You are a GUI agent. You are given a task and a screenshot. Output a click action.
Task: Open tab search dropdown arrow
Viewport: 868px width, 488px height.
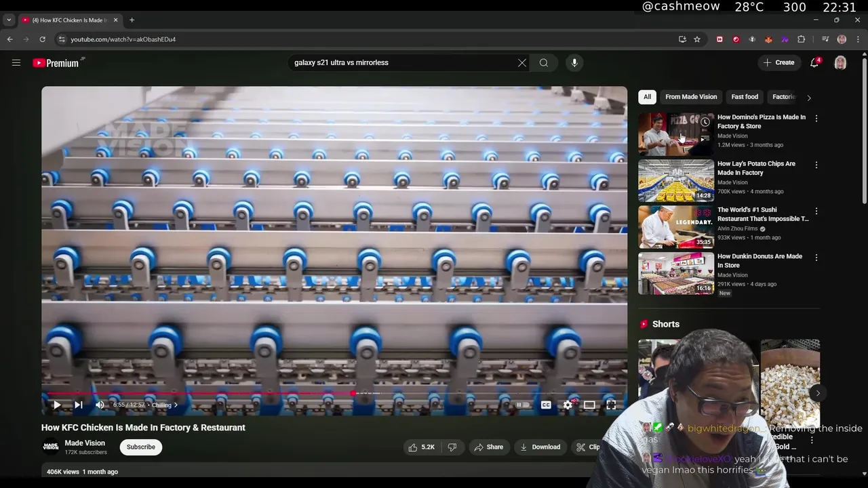[9, 20]
